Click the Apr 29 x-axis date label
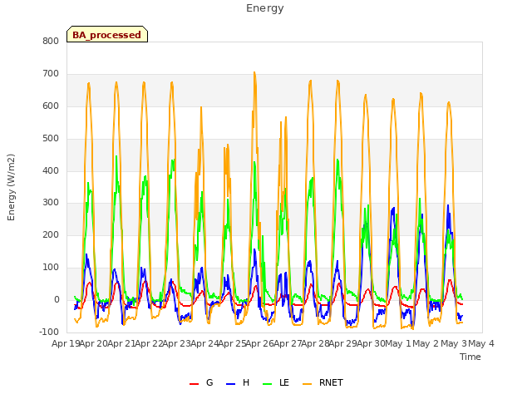 coord(342,343)
